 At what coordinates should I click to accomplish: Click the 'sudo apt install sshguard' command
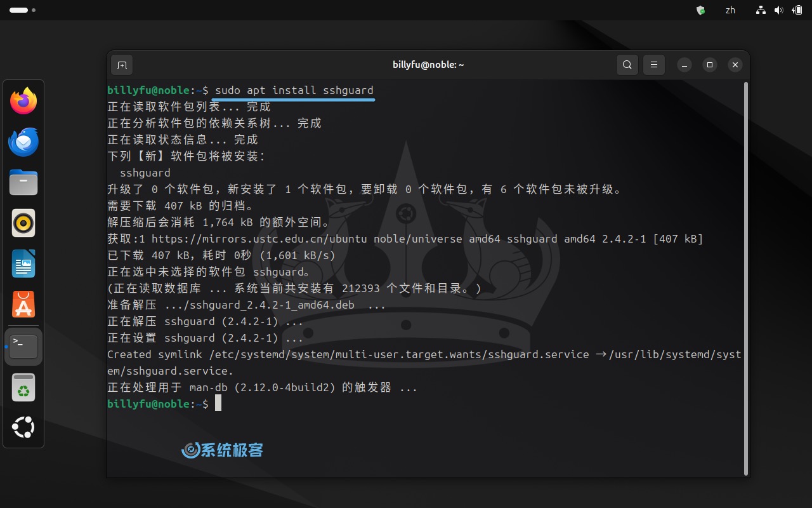click(x=294, y=90)
